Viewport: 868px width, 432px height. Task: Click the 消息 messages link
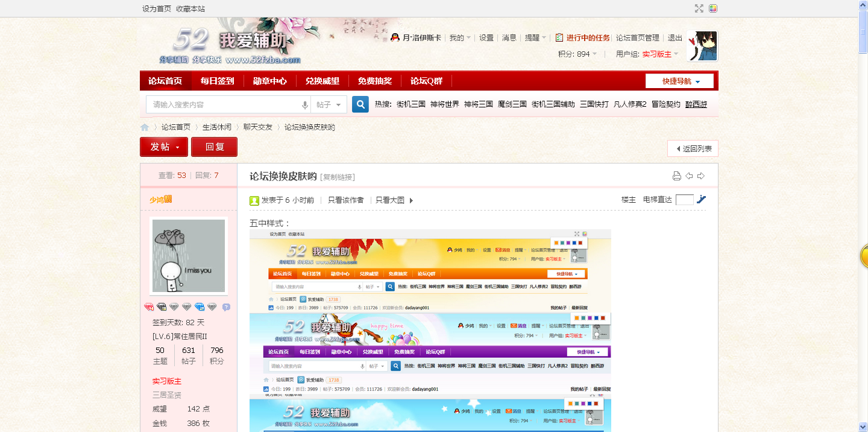point(509,37)
